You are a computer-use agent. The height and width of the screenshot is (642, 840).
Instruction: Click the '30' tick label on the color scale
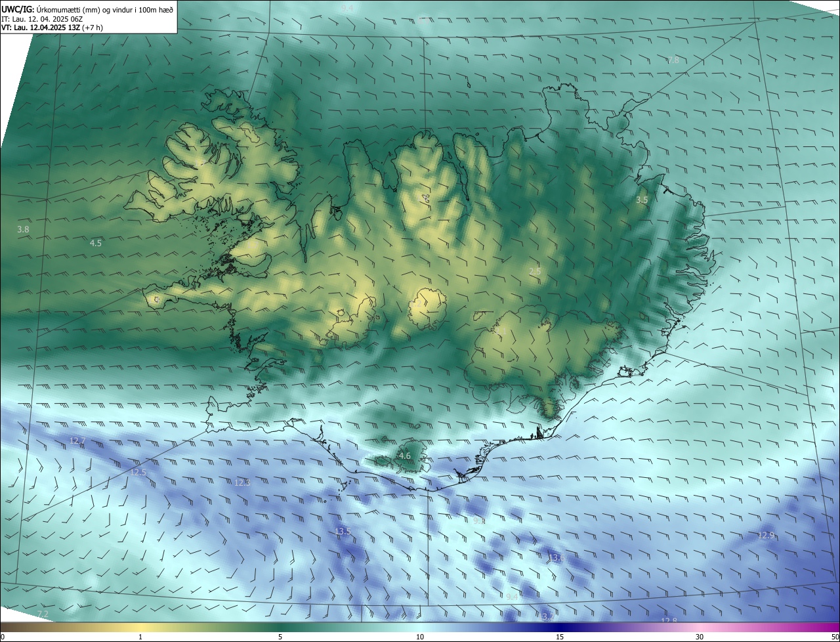[x=700, y=637]
